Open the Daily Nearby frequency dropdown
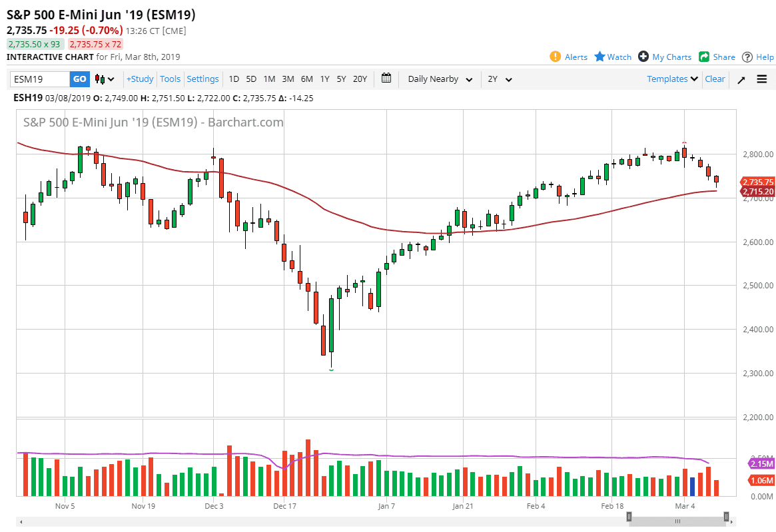Image resolution: width=776 pixels, height=532 pixels. (x=438, y=79)
